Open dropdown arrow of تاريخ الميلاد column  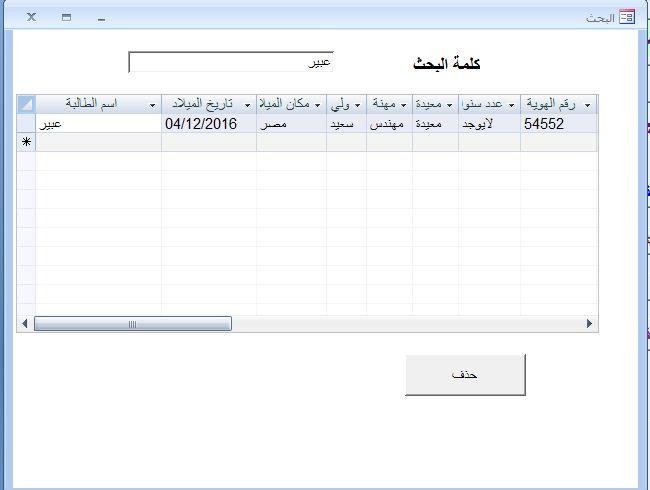click(x=247, y=105)
